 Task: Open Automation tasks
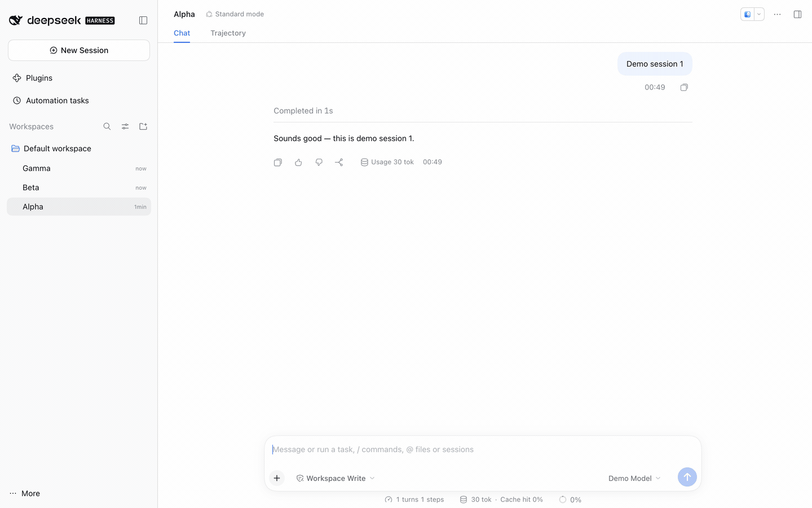(79, 100)
